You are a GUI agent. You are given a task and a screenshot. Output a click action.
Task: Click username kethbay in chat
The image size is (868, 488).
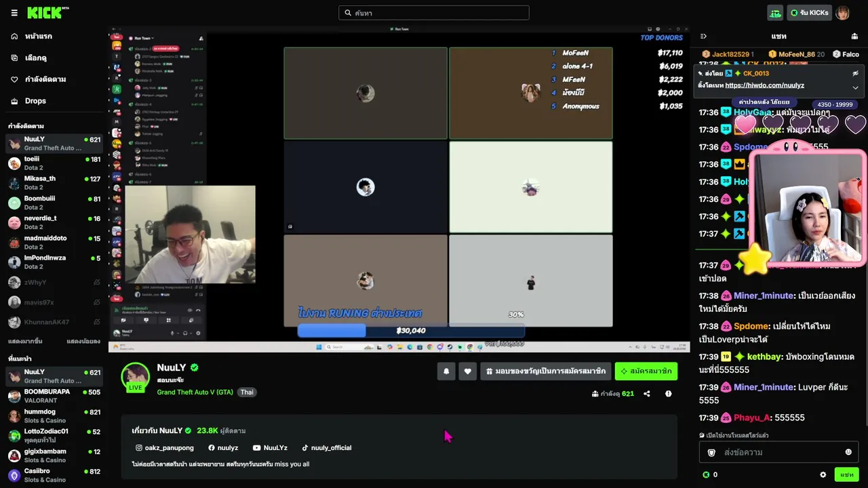[764, 357]
